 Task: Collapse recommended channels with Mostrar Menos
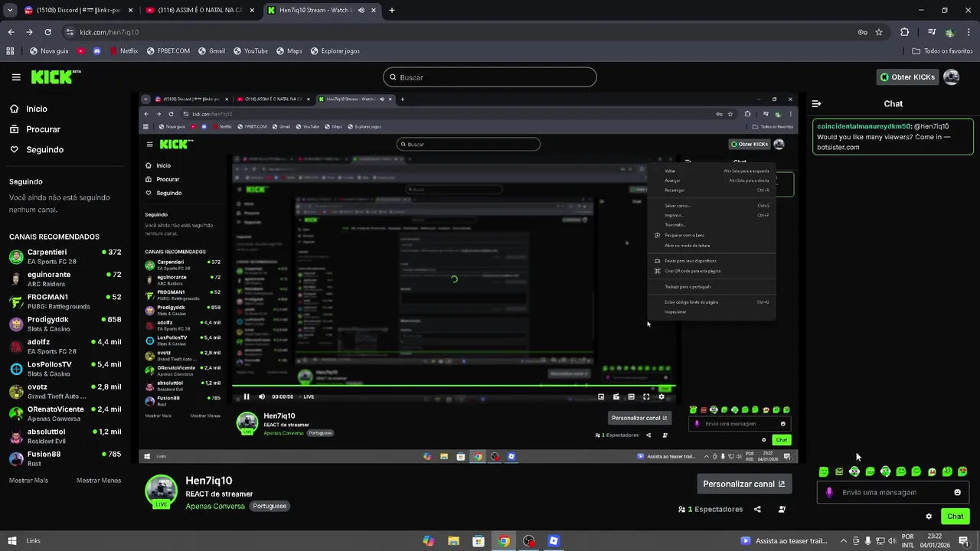99,480
